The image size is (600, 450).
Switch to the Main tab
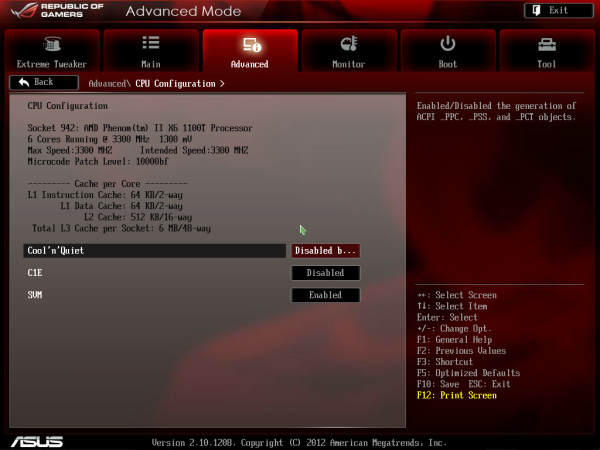151,50
